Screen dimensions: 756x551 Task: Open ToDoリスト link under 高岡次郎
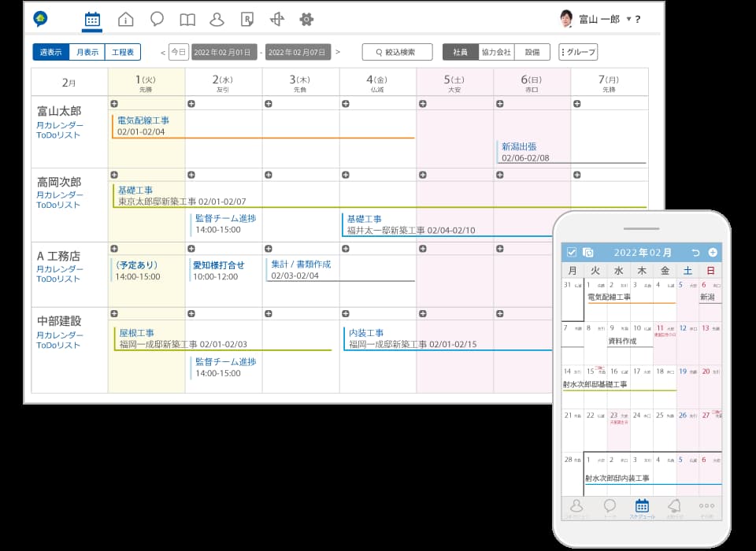click(x=58, y=205)
